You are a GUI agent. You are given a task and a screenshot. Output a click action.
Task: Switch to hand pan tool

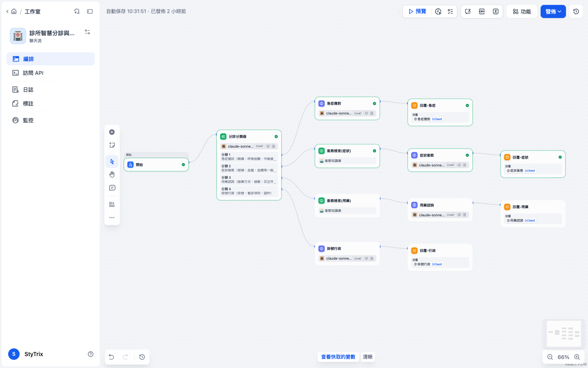click(x=112, y=175)
